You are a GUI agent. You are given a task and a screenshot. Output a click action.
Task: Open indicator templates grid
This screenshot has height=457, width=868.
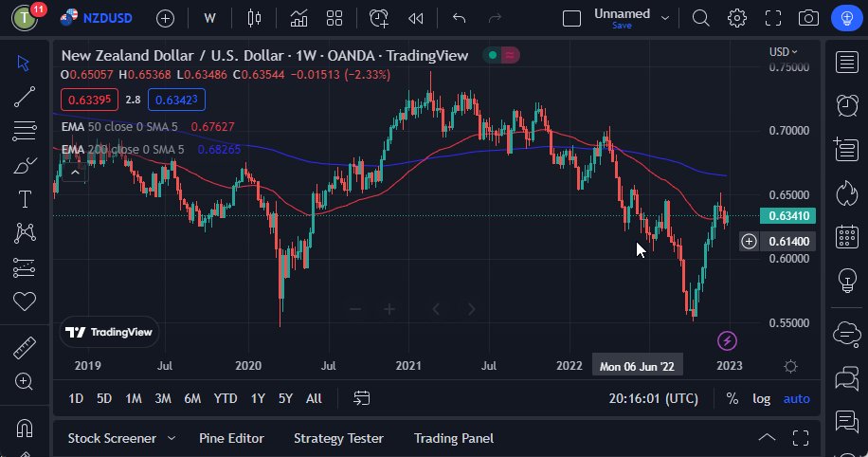click(x=335, y=18)
